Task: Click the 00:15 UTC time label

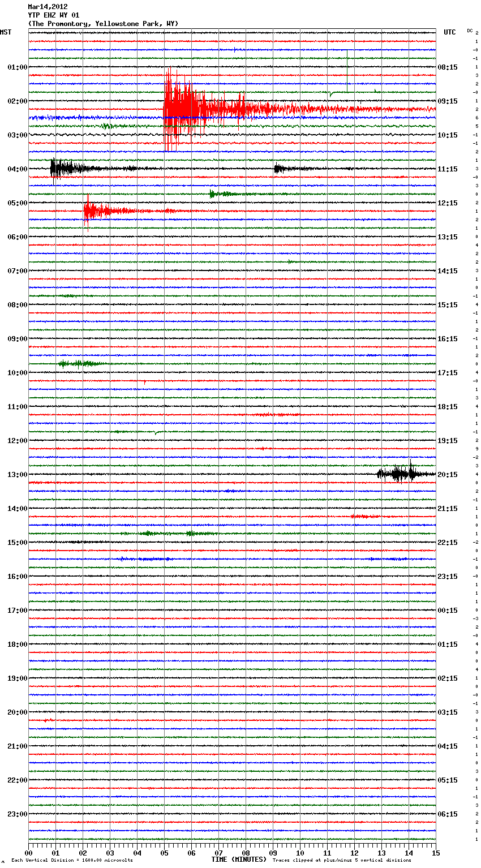Action: [448, 611]
